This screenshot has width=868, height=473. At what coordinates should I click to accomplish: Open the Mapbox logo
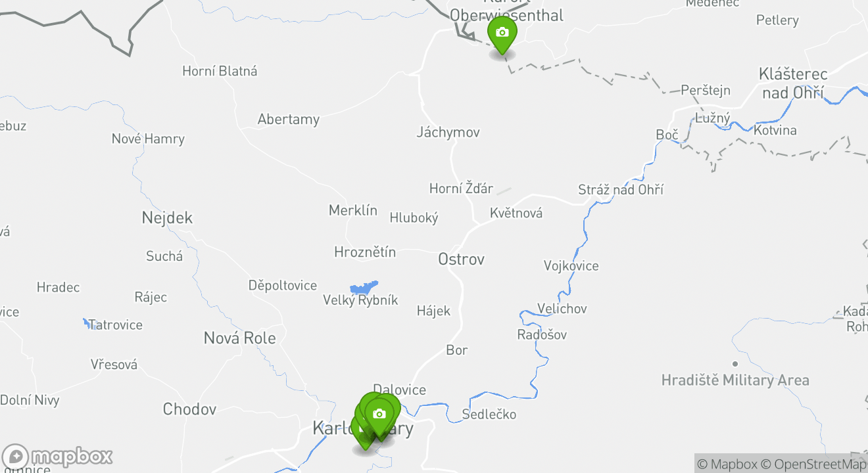point(57,457)
